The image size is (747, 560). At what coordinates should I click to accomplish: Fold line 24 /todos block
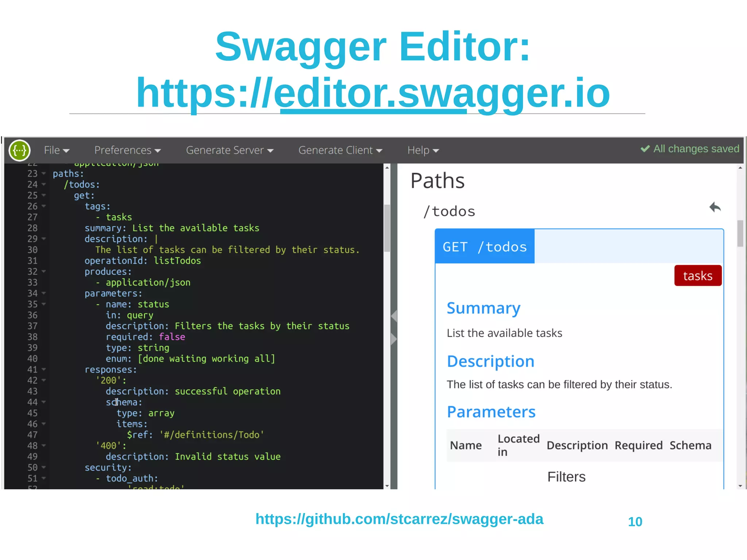click(44, 184)
